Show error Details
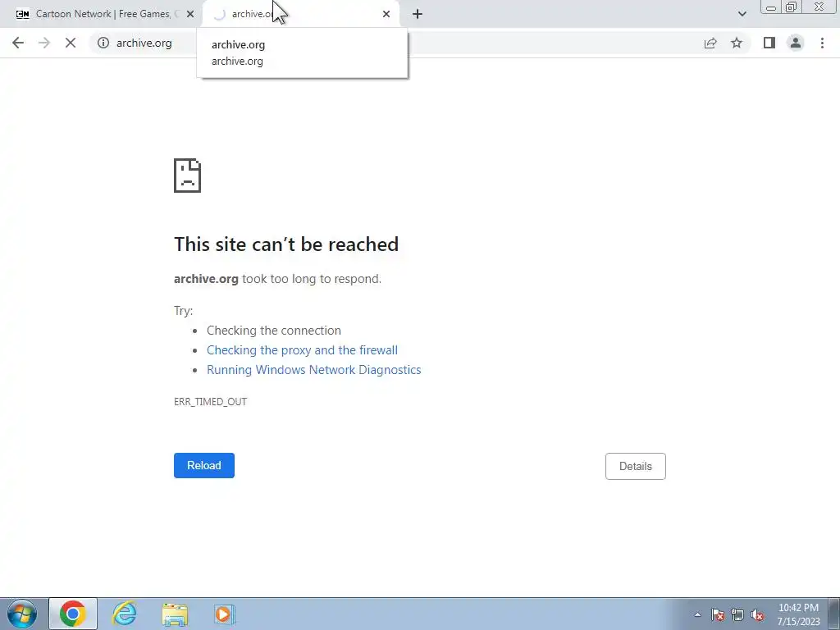Viewport: 840px width, 630px height. pyautogui.click(x=636, y=466)
